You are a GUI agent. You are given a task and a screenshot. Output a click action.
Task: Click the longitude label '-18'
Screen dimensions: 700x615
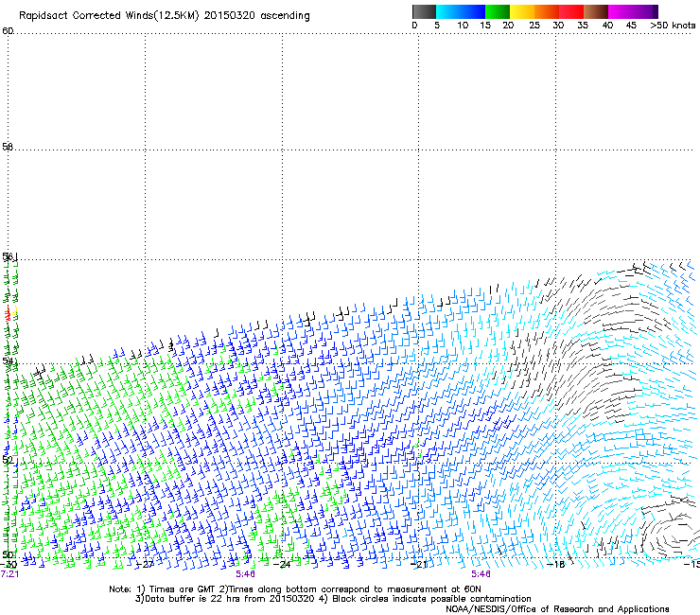coord(556,564)
